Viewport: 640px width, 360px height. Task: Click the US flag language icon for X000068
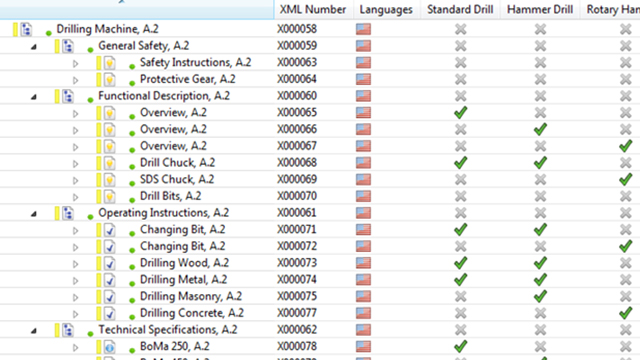point(363,163)
